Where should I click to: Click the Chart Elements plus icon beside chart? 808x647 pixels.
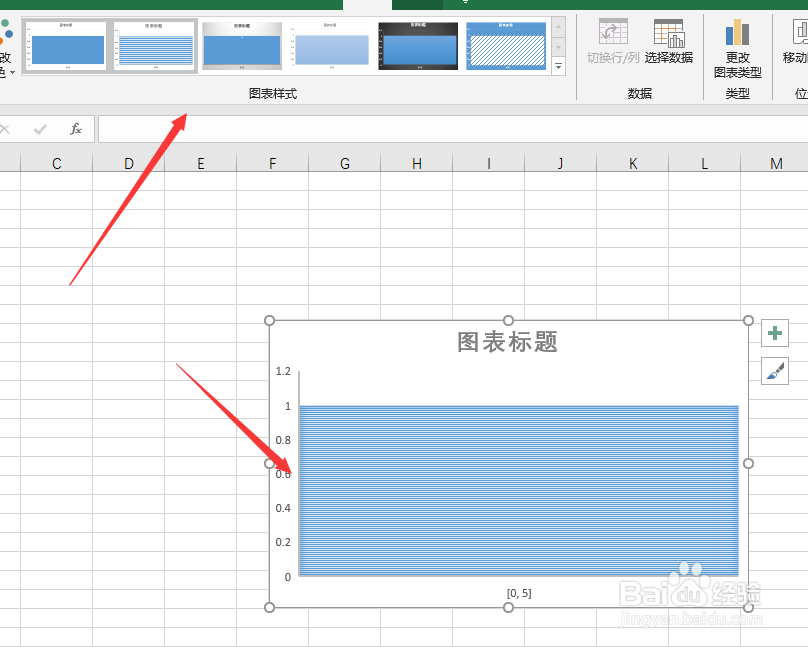774,332
